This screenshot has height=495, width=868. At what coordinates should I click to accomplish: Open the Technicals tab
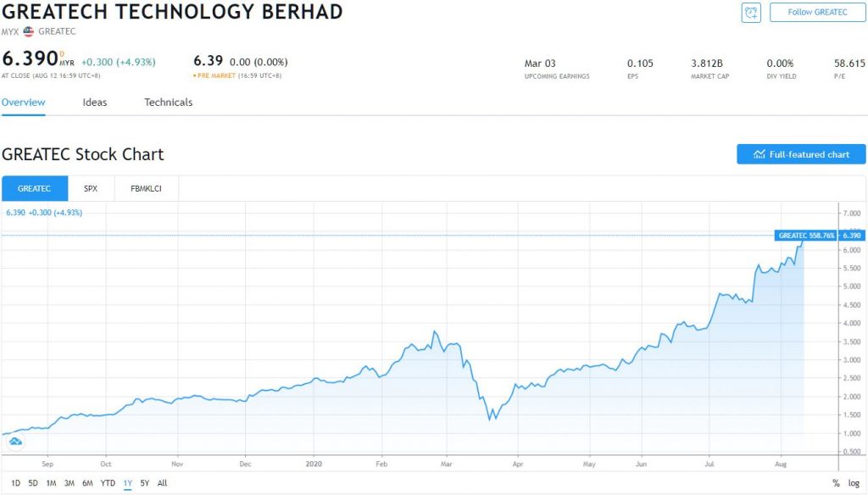tap(168, 103)
